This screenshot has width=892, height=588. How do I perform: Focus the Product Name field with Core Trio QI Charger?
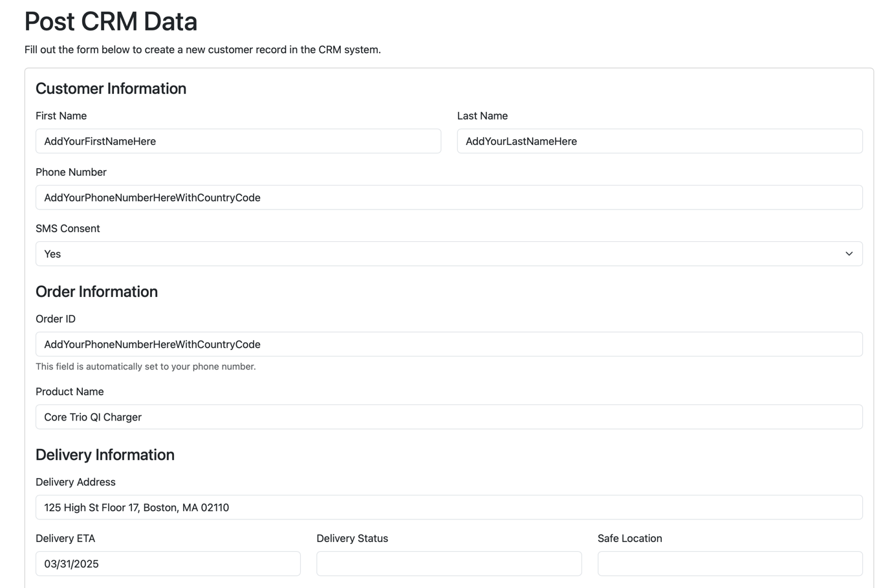448,417
